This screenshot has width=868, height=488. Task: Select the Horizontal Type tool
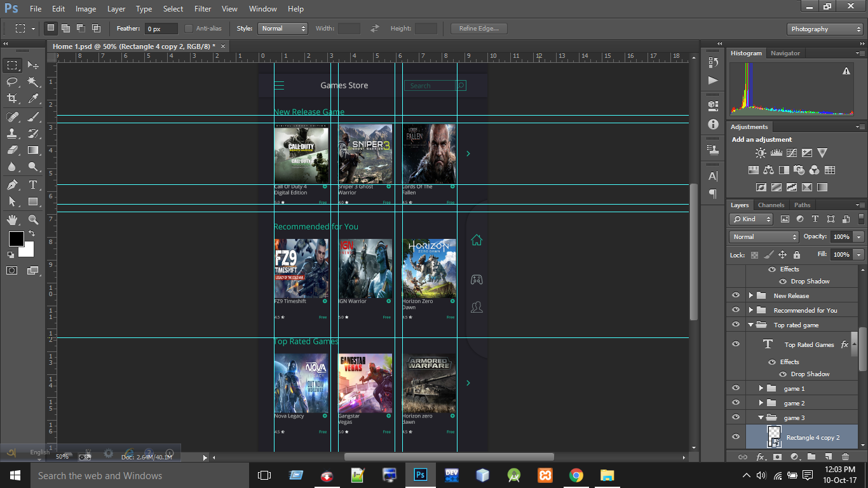coord(33,185)
